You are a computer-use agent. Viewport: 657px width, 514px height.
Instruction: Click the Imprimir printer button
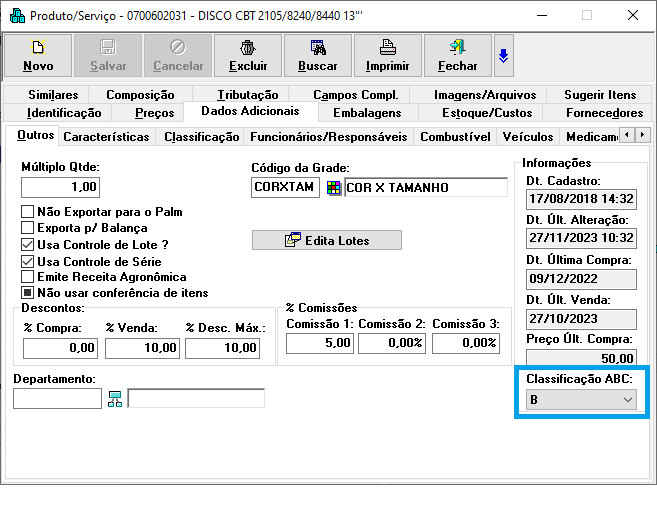(387, 56)
